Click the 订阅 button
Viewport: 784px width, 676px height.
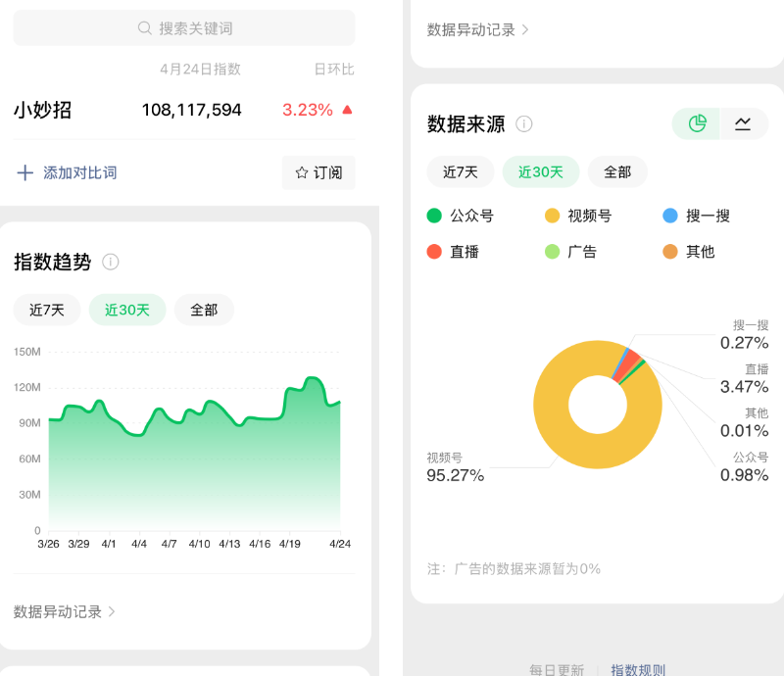coord(318,171)
